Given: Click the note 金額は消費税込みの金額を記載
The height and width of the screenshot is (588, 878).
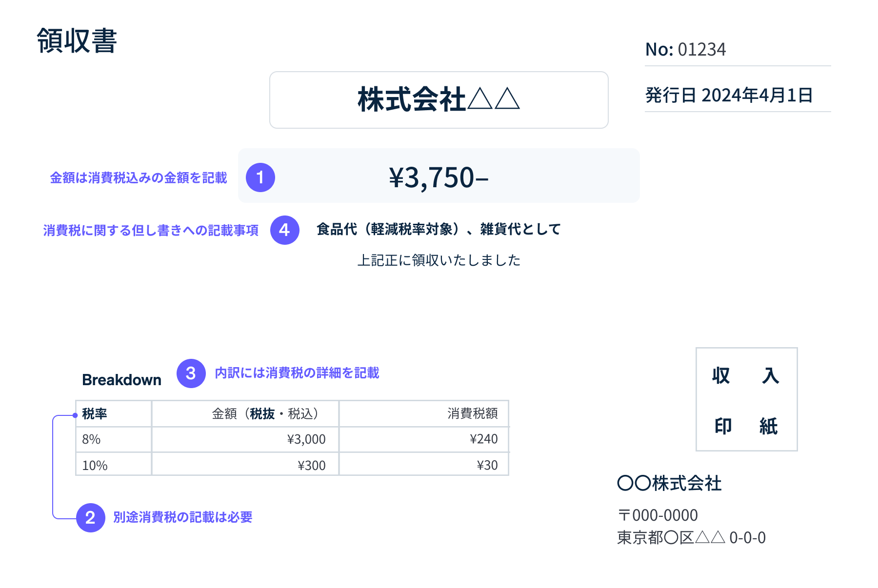Looking at the screenshot, I should click(x=139, y=178).
